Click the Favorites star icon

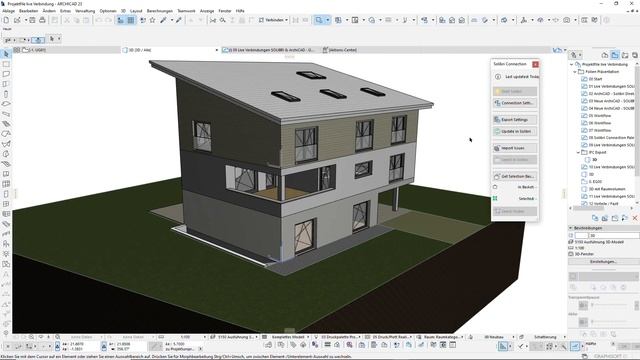[x=152, y=20]
